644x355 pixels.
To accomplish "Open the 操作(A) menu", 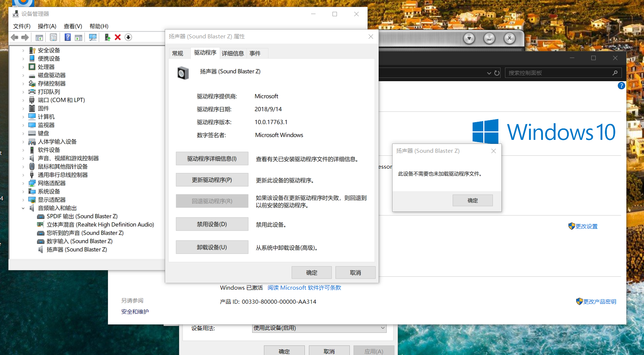I will (47, 26).
